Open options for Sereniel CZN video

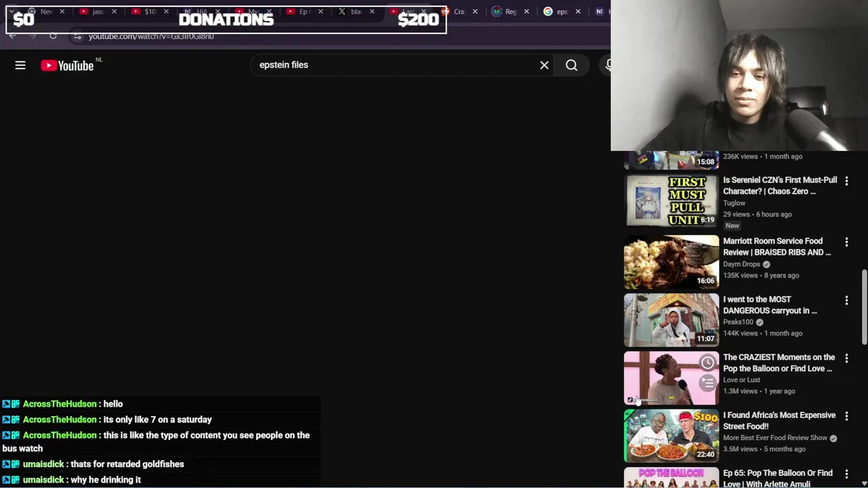pyautogui.click(x=846, y=180)
